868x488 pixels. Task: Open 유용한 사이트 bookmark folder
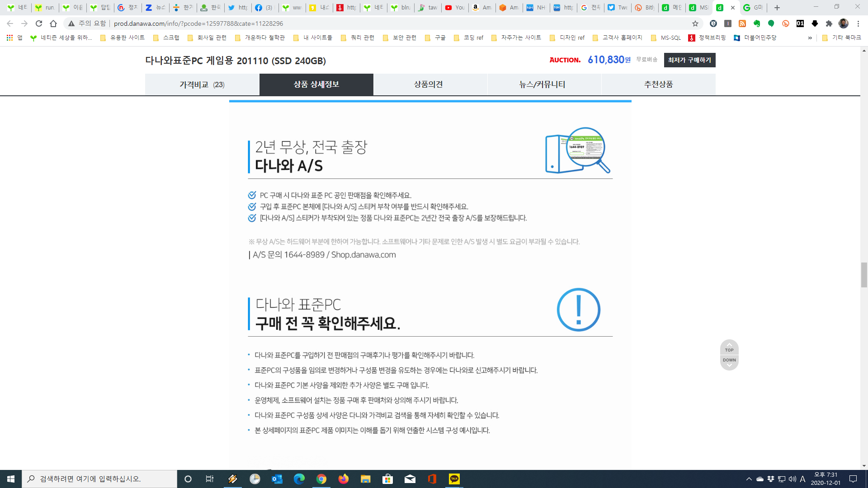click(x=123, y=38)
